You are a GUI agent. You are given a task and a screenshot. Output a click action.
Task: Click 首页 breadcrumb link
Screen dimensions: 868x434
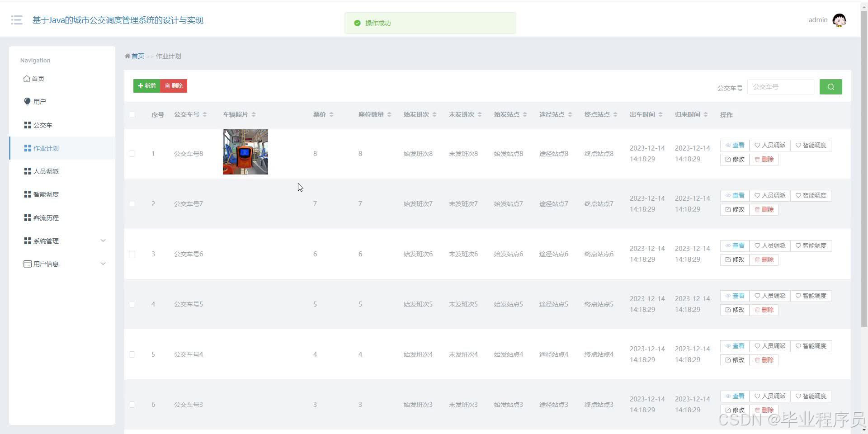pos(138,56)
